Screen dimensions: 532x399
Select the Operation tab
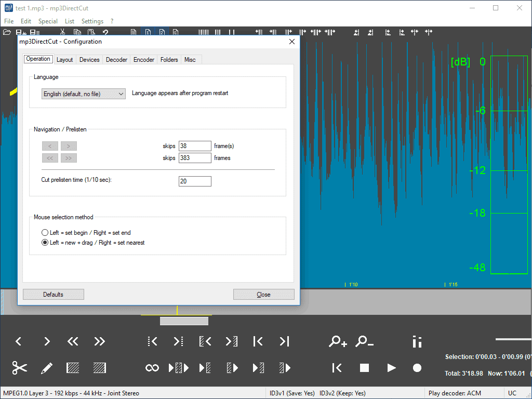coord(38,59)
